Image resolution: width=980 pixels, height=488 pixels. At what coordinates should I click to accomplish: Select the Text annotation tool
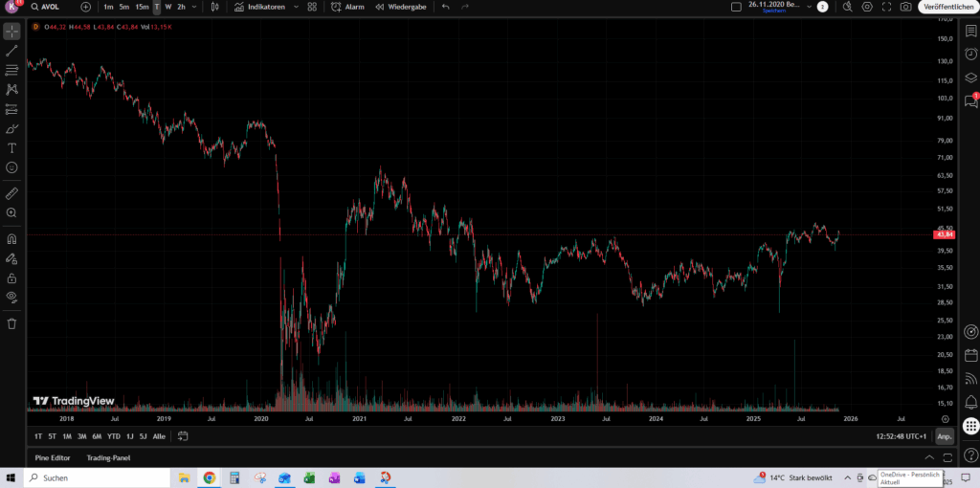(x=11, y=148)
